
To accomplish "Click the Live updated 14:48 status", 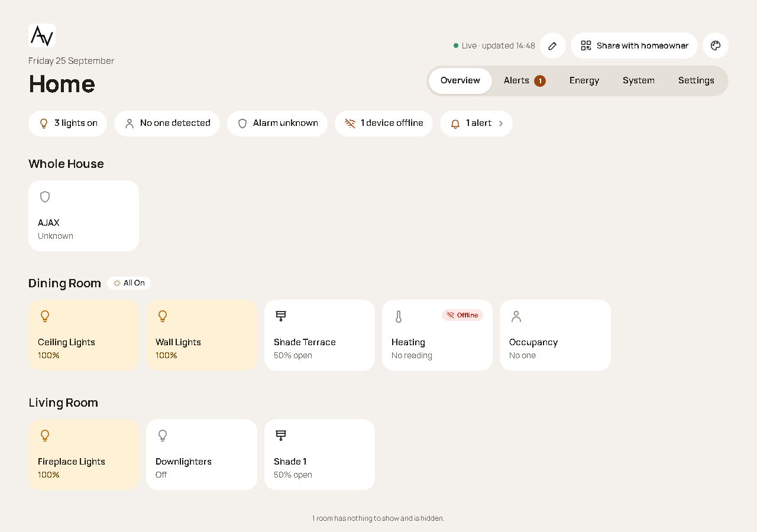I will coord(494,46).
